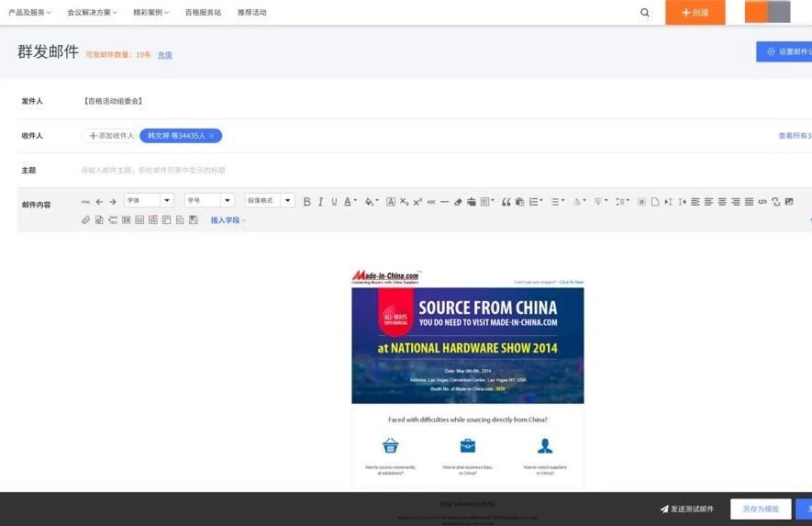Expand the 精彩案例 menu

click(x=150, y=13)
